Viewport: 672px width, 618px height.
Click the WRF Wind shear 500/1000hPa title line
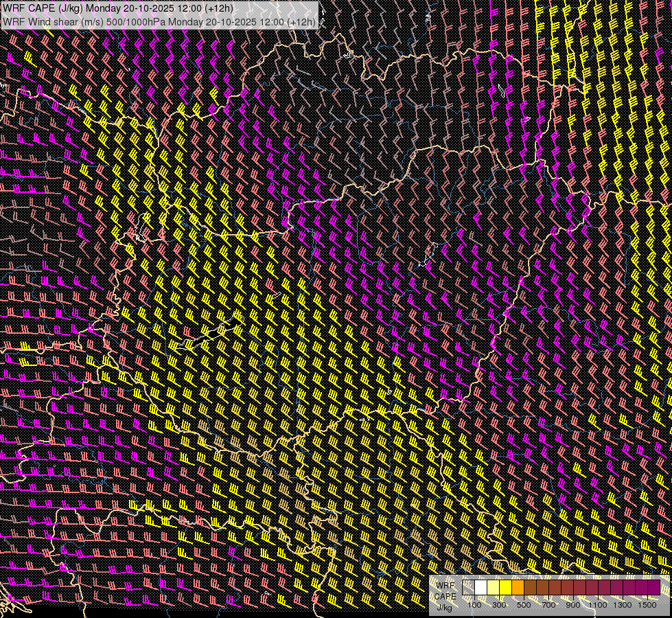(x=159, y=22)
